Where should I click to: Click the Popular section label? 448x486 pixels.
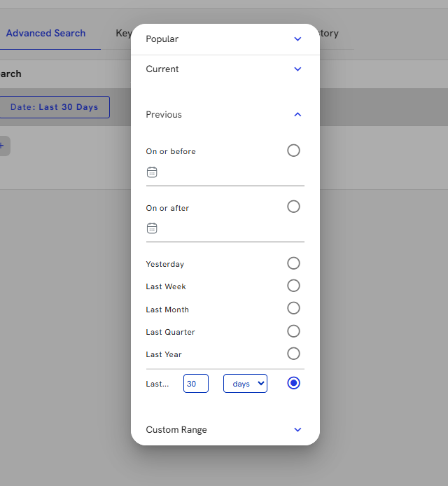[162, 39]
